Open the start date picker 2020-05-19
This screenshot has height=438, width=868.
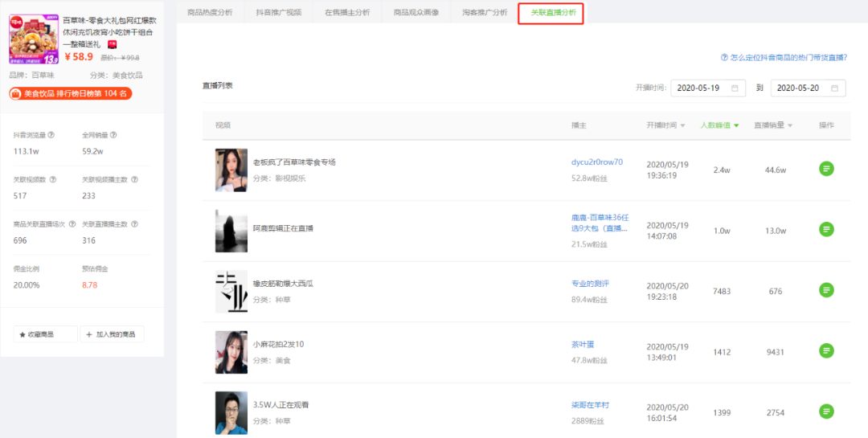pyautogui.click(x=708, y=88)
